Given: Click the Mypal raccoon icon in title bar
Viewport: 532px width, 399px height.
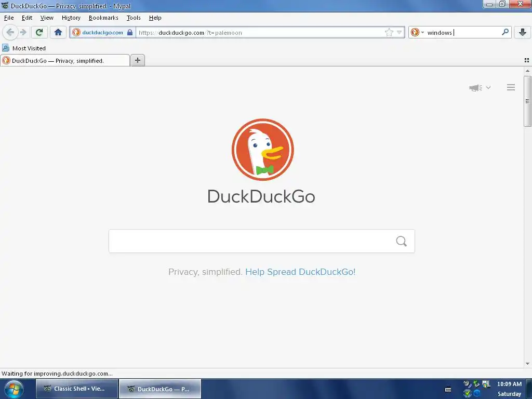Looking at the screenshot, I should (x=5, y=6).
